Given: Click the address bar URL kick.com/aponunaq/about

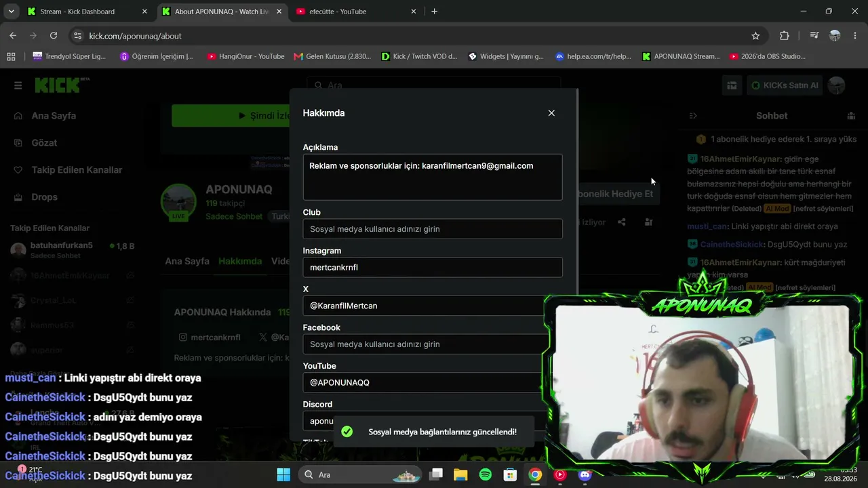Looking at the screenshot, I should [136, 36].
